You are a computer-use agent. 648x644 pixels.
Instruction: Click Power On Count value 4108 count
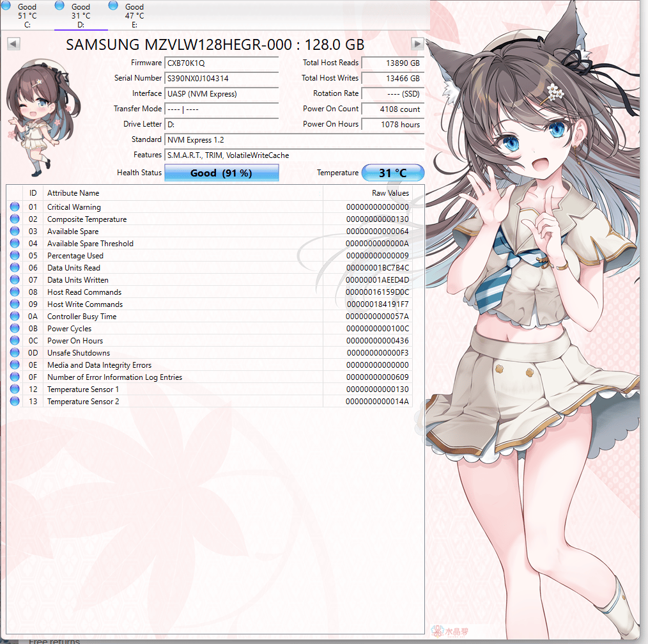pos(392,109)
